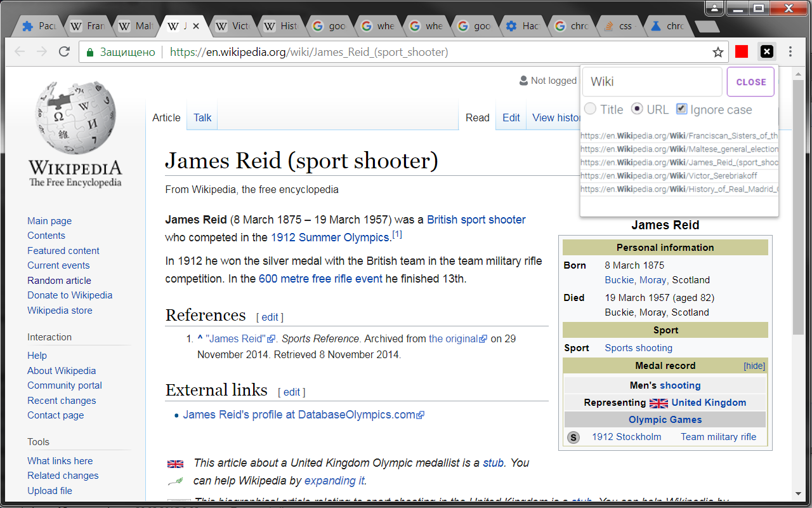Screen dimensions: 812x508
Task: Switch to the Talk tab
Action: [x=202, y=117]
